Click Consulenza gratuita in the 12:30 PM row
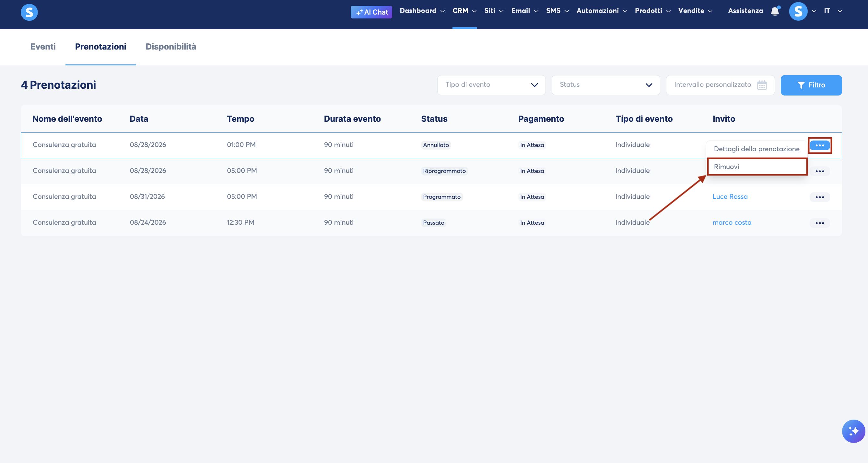Screen dimensions: 868x463 [64, 222]
